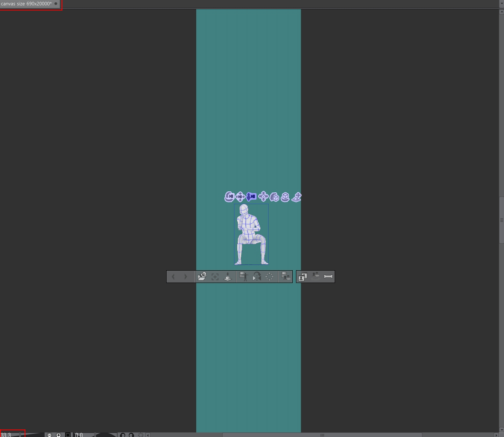Click the horizontal scrollbar thumb

[322, 435]
